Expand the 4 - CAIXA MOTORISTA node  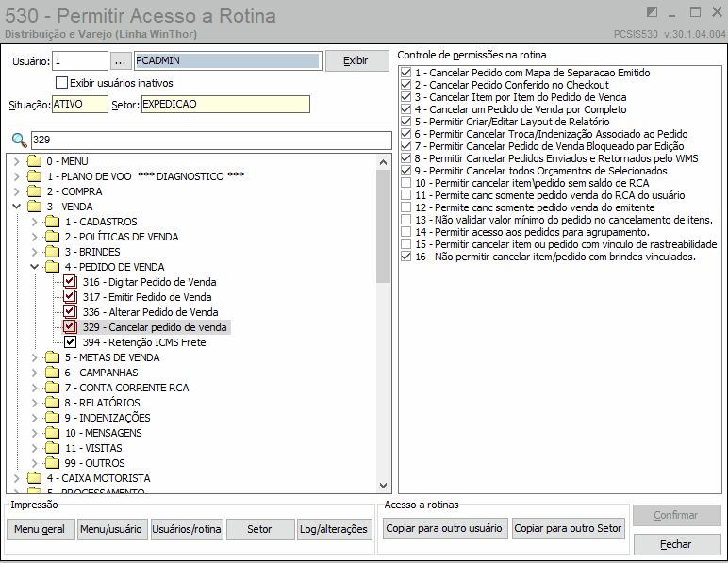click(x=17, y=478)
